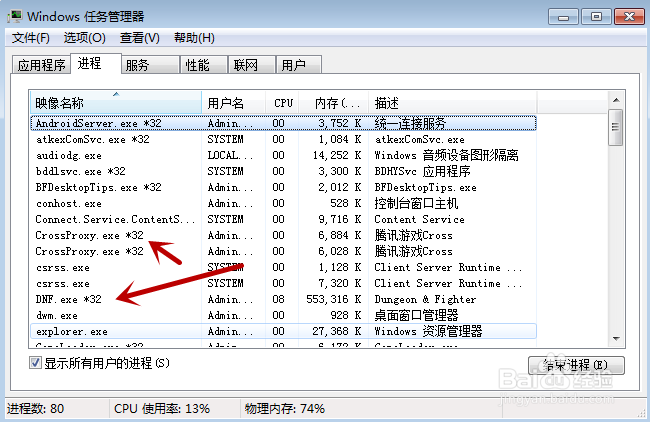Select the BFDesktopTips.exe *32 process
Image resolution: width=650 pixels, height=422 pixels.
pos(284,187)
